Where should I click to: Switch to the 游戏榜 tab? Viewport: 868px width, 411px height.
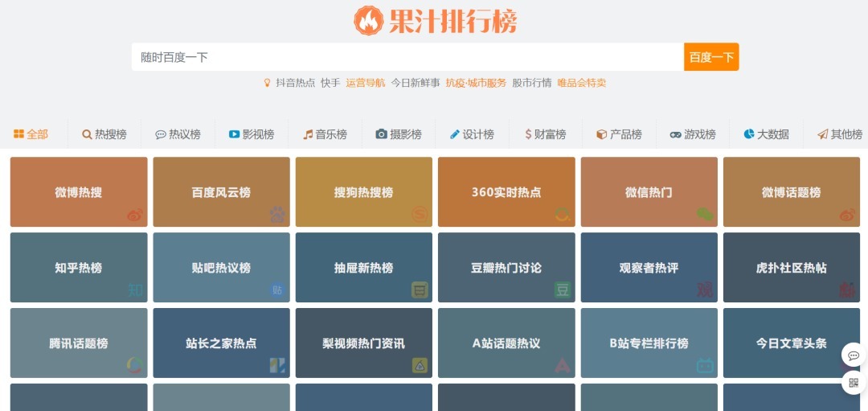tap(693, 134)
